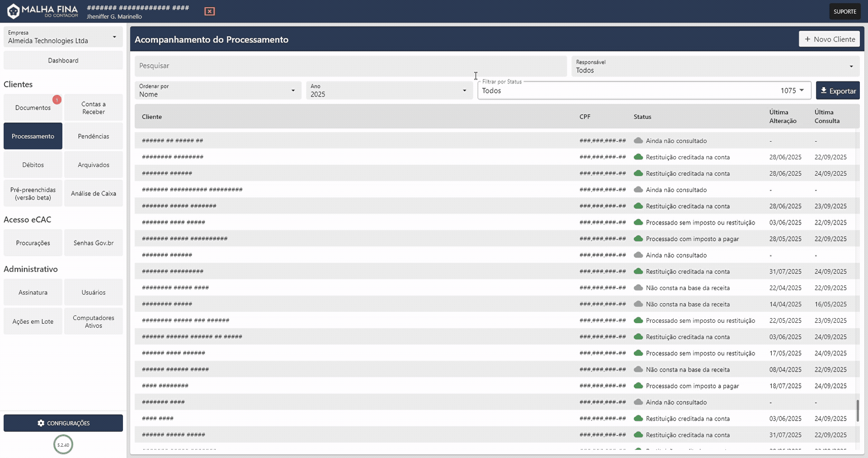Click the vertical scrollbar on the right
Viewport: 868px width, 458px height.
[858, 411]
